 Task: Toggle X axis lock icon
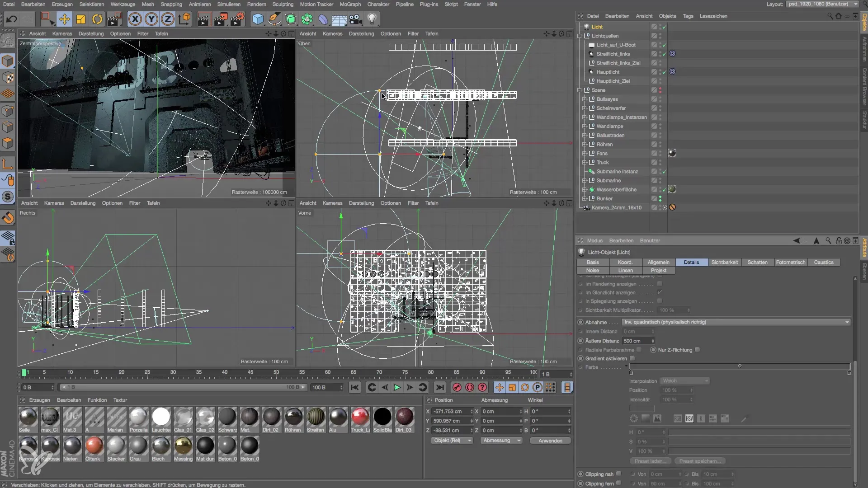coord(135,19)
